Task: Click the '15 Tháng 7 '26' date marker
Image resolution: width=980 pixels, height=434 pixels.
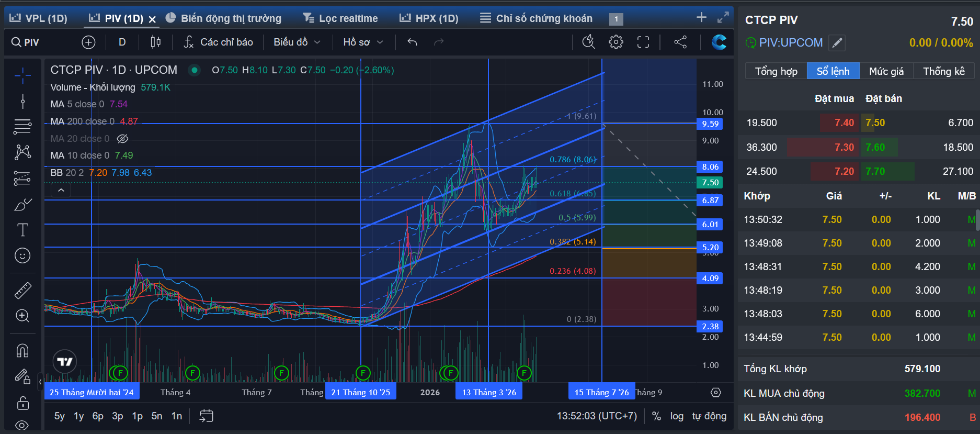Action: click(602, 392)
